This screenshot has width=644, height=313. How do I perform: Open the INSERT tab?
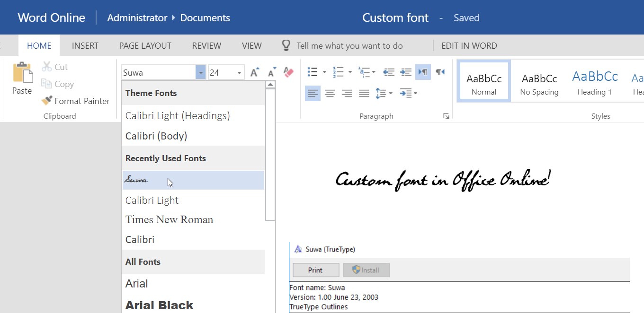click(x=85, y=46)
